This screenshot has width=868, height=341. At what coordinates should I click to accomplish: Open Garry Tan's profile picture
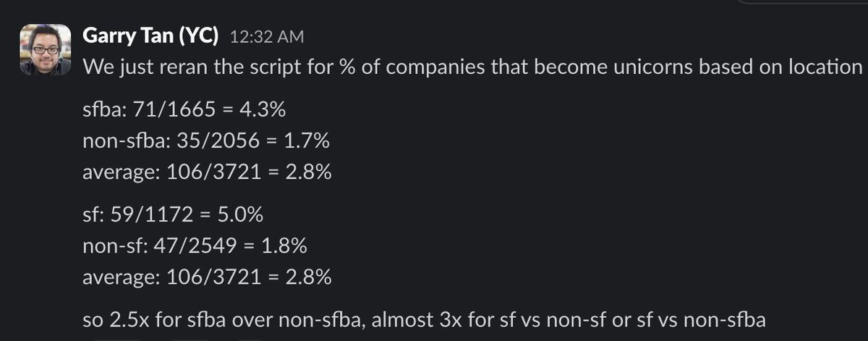click(45, 50)
